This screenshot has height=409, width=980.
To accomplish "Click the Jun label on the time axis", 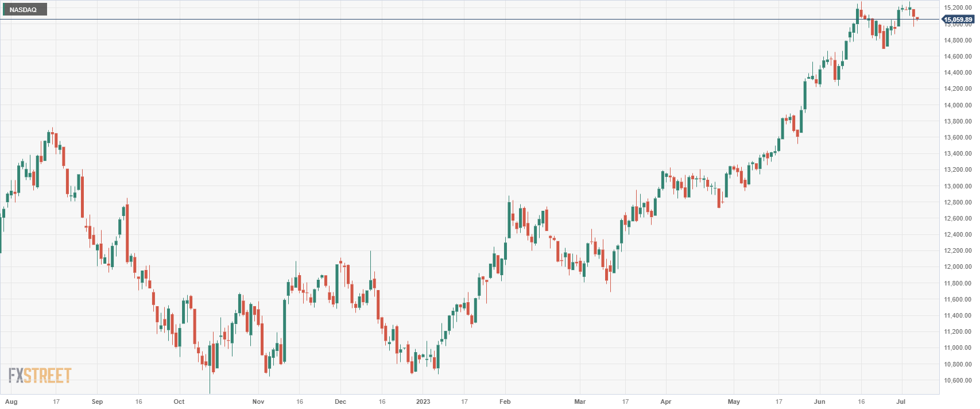I will click(x=819, y=402).
